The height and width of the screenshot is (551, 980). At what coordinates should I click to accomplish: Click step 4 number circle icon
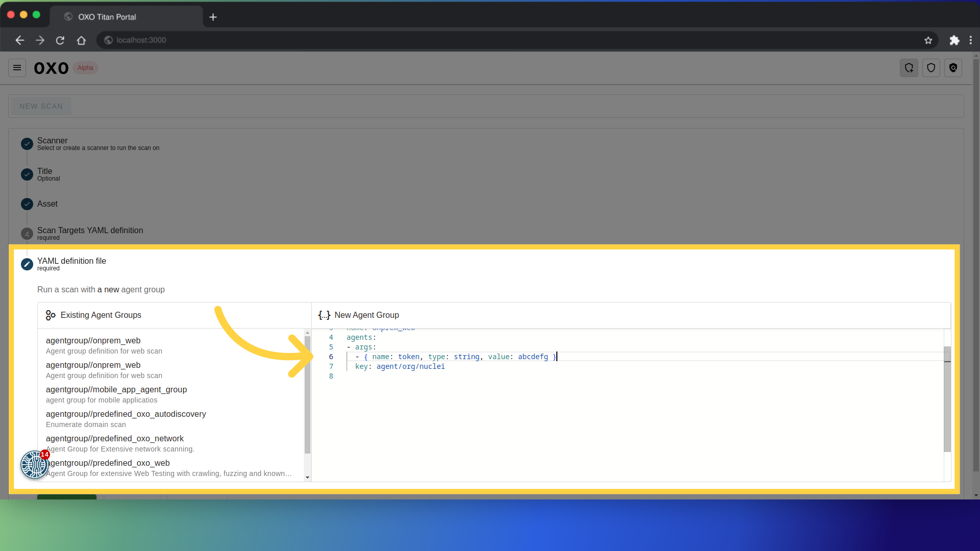(27, 234)
